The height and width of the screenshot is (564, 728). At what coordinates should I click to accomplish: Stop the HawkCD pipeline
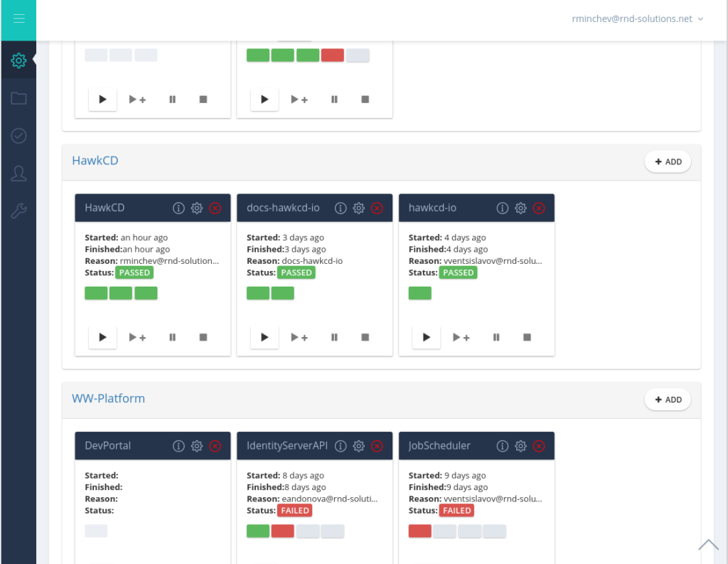point(203,337)
